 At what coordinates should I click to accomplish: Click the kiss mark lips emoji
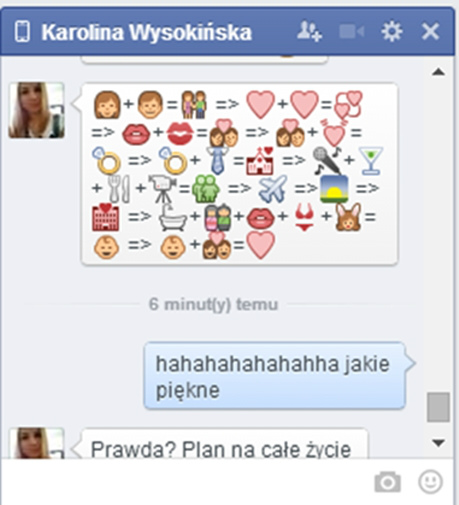pyautogui.click(x=180, y=133)
